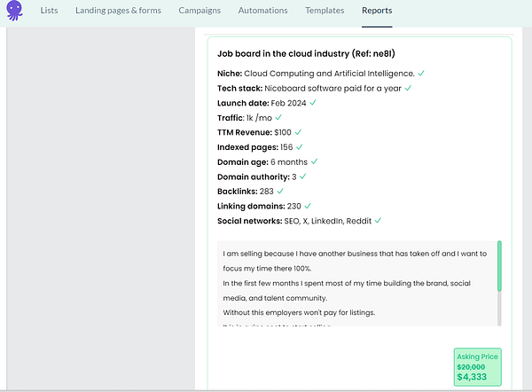
Task: Click the '230' linking domains value
Action: click(294, 207)
